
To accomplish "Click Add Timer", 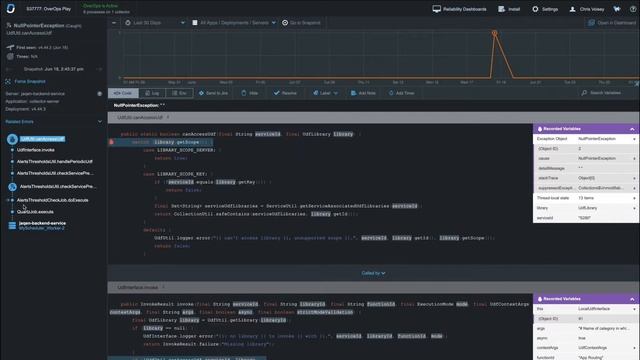I will [401, 93].
